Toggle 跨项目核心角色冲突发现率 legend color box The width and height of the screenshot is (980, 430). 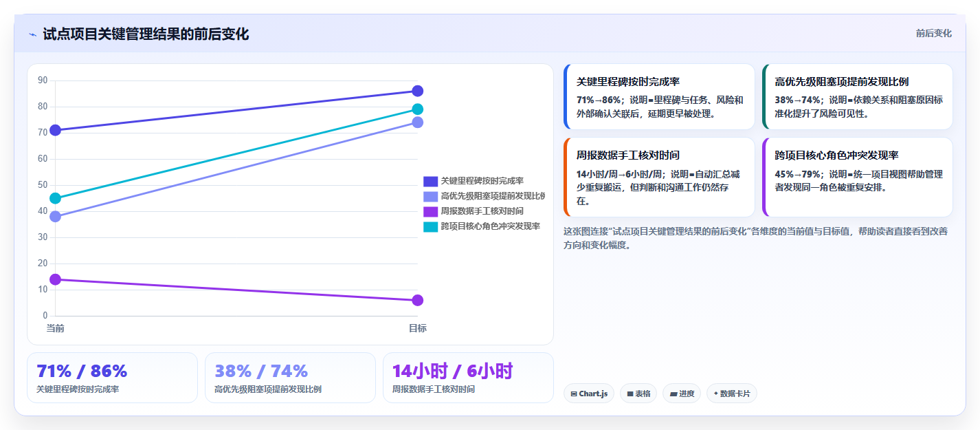coord(430,226)
